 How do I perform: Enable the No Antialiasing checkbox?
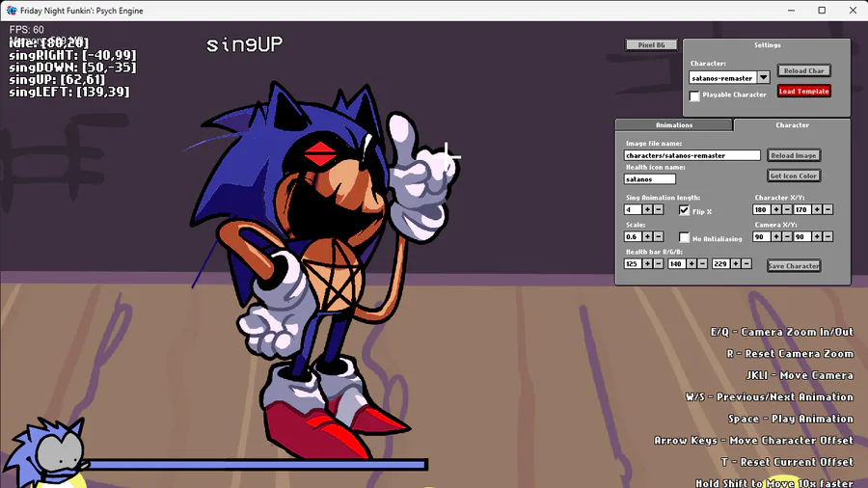[684, 237]
